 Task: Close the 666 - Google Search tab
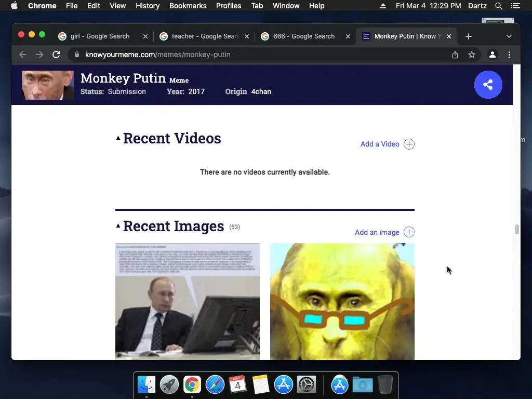[x=348, y=36]
